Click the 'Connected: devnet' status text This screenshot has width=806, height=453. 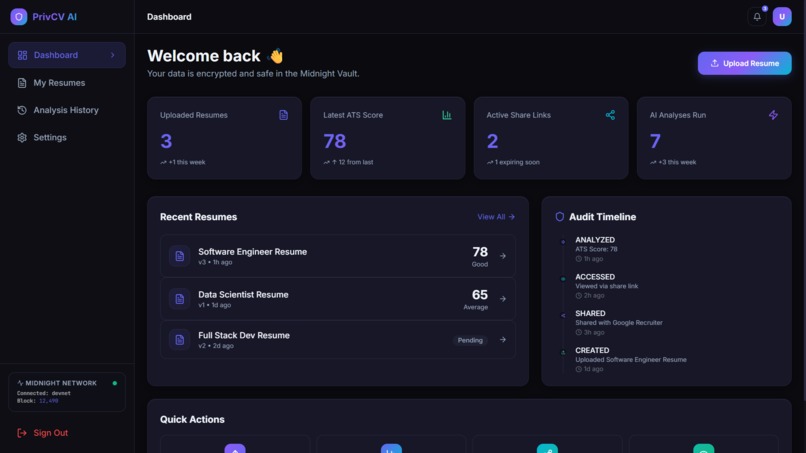click(x=44, y=393)
